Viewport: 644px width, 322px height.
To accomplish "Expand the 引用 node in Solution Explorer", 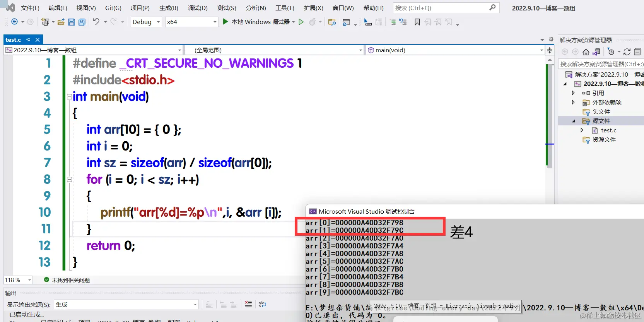I will click(573, 93).
